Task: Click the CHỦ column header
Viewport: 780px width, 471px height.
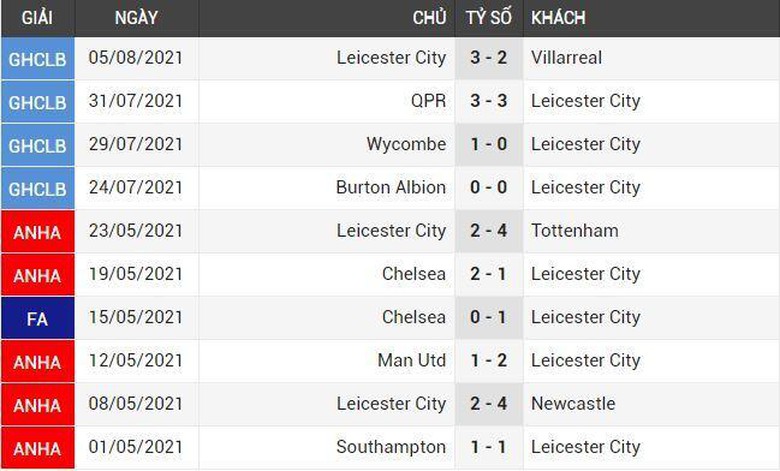Action: tap(429, 18)
